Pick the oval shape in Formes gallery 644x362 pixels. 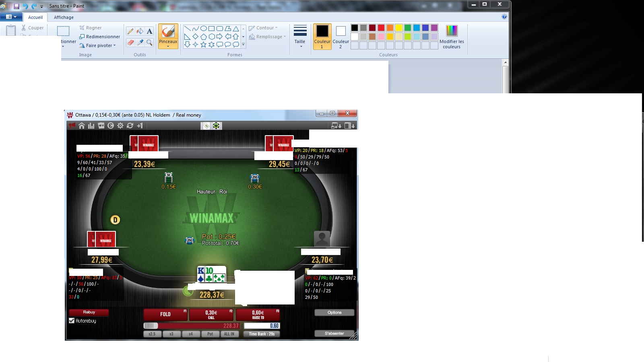point(204,29)
